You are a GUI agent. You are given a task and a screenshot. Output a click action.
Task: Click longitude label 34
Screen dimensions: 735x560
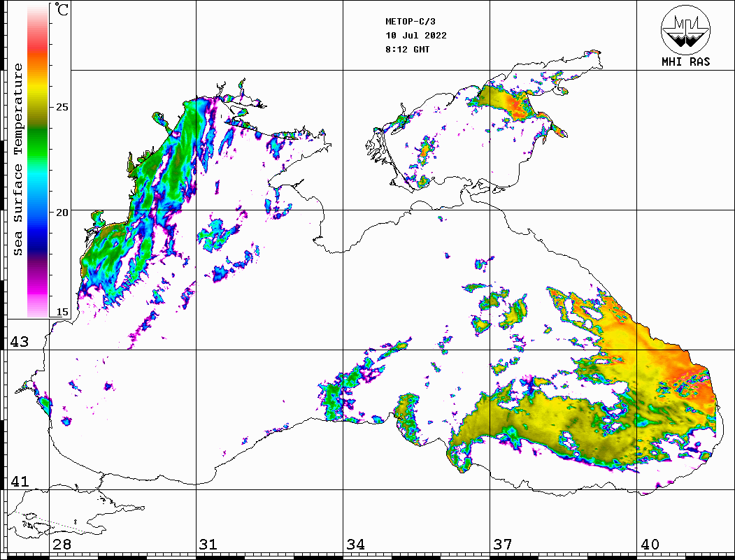356,544
